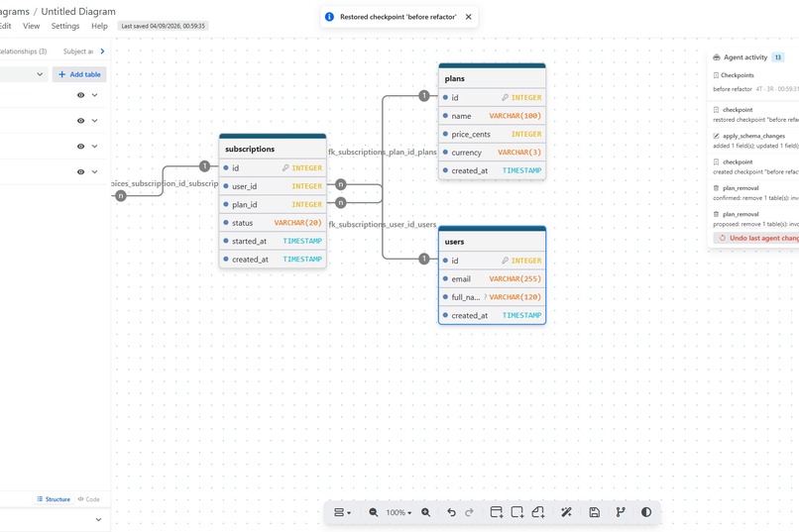This screenshot has height=532, width=799.
Task: Click the Checkpoints bookmark icon
Action: tap(716, 75)
